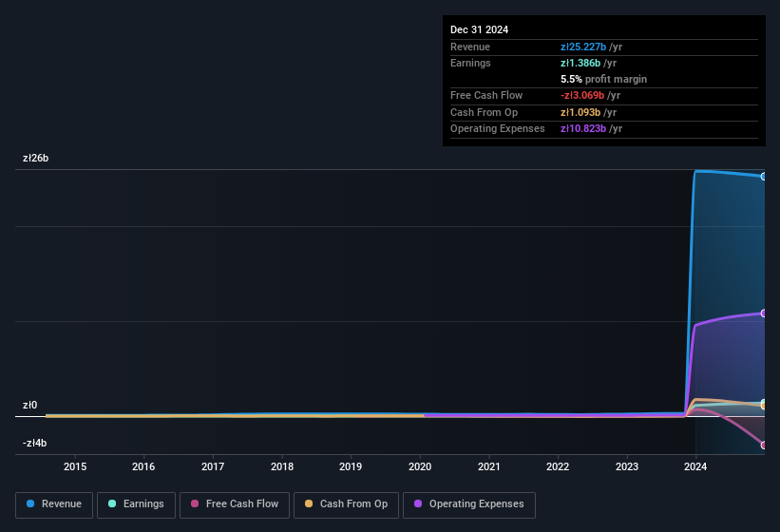This screenshot has width=780, height=532.
Task: Click the zł10.823b operating expenses value
Action: coord(583,129)
